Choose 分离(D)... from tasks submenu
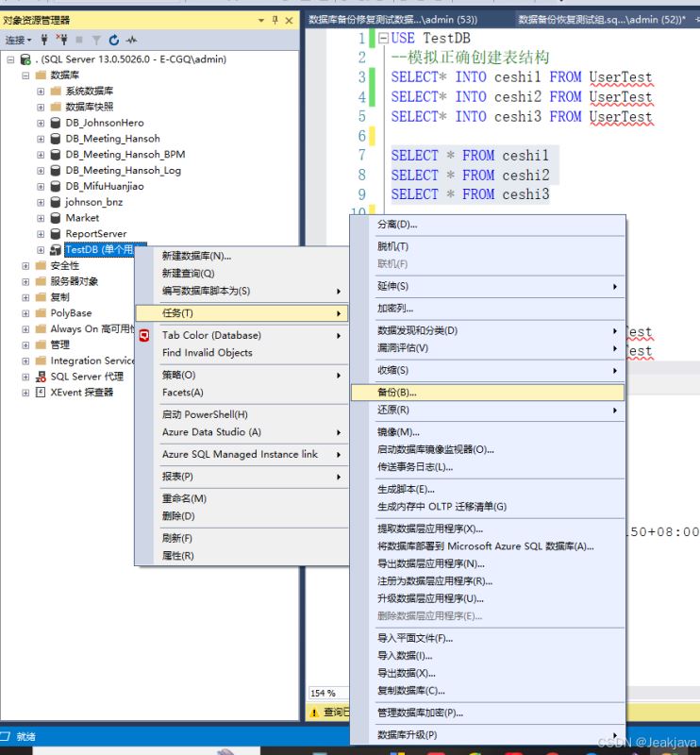The height and width of the screenshot is (755, 700). pyautogui.click(x=488, y=225)
